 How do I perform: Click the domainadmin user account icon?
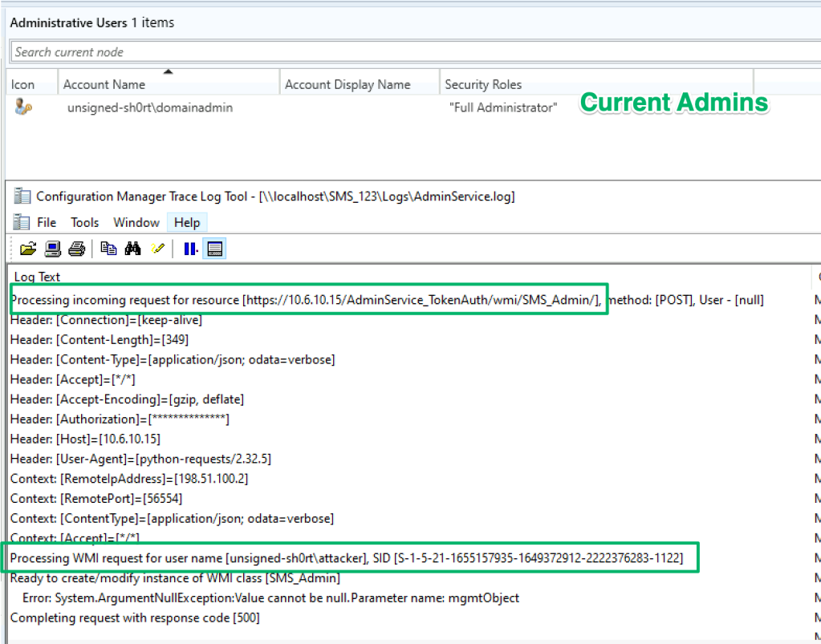22,107
